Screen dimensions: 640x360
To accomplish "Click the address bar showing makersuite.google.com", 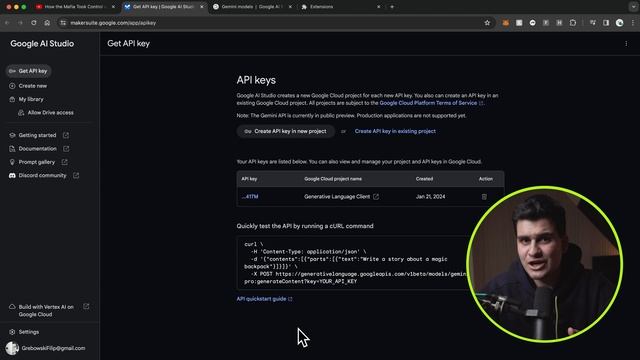I will 276,23.
